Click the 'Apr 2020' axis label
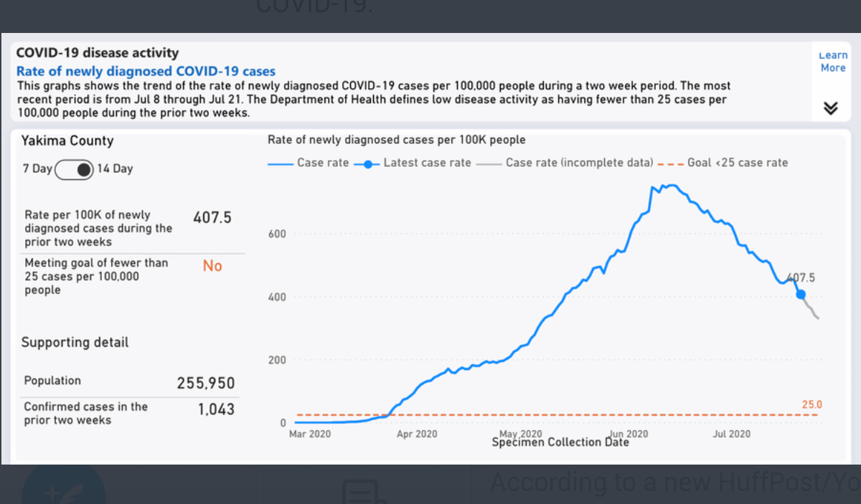This screenshot has height=504, width=861. coord(416,434)
